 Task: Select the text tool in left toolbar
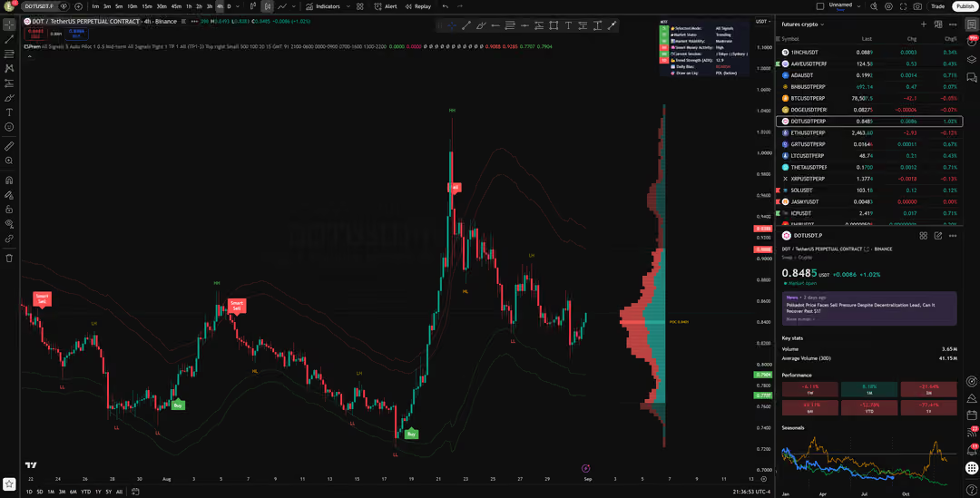9,112
